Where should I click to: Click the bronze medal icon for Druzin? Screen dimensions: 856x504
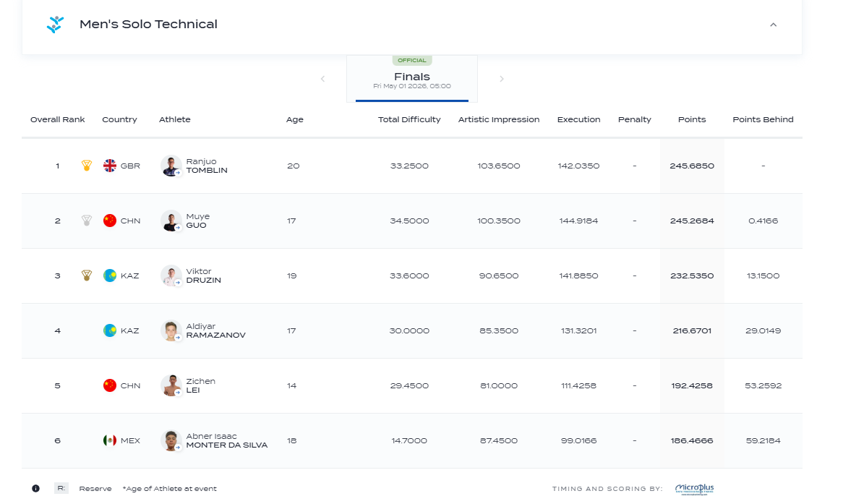tap(86, 276)
